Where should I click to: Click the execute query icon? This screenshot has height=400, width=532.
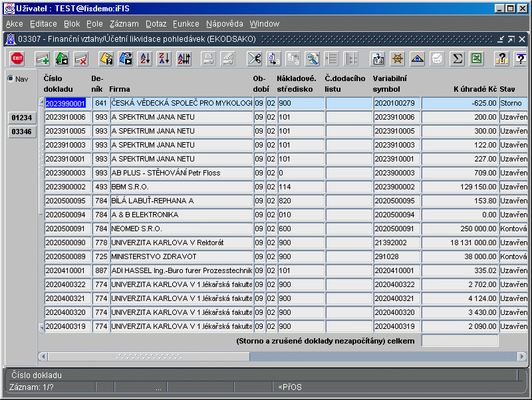126,59
